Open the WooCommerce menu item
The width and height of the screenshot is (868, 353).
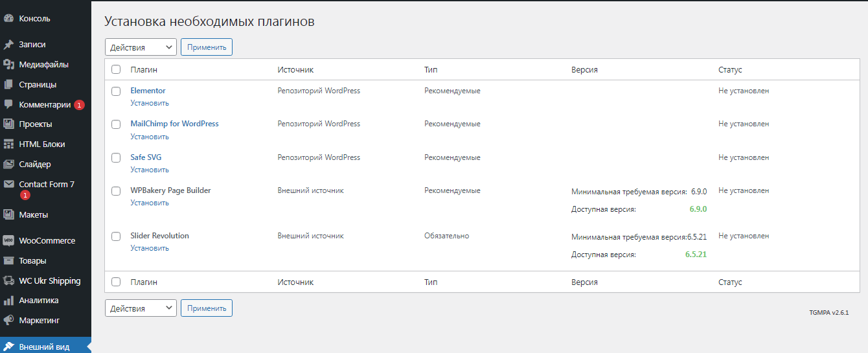(x=47, y=240)
